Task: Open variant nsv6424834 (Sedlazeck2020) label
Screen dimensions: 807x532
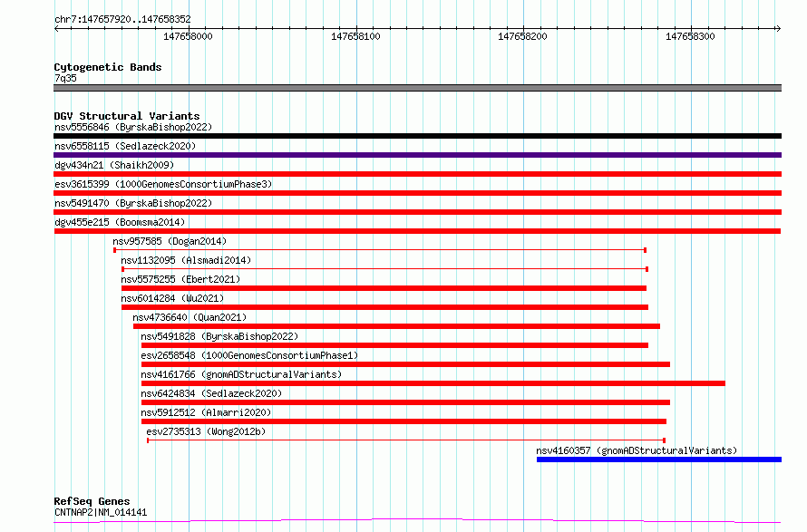Action: 211,393
